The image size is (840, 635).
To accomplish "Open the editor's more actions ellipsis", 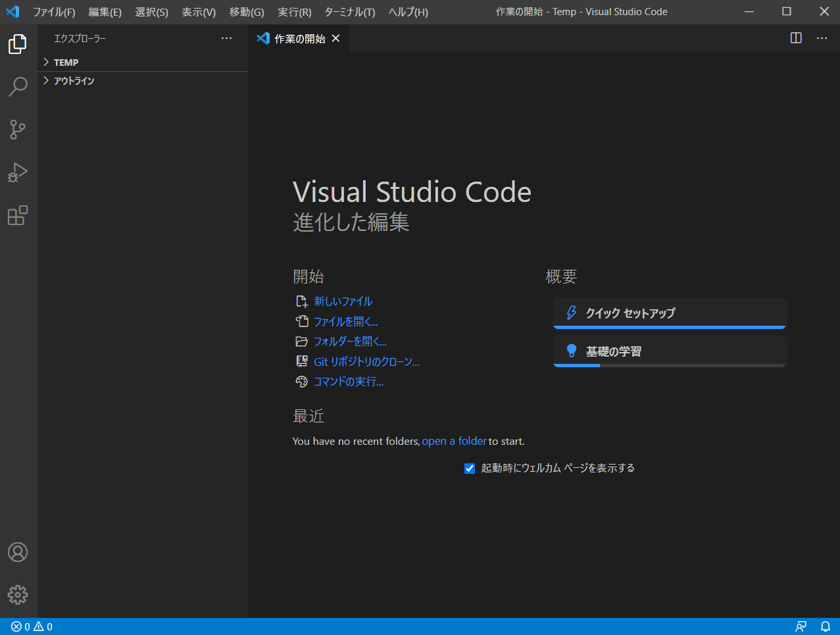I will 822,38.
